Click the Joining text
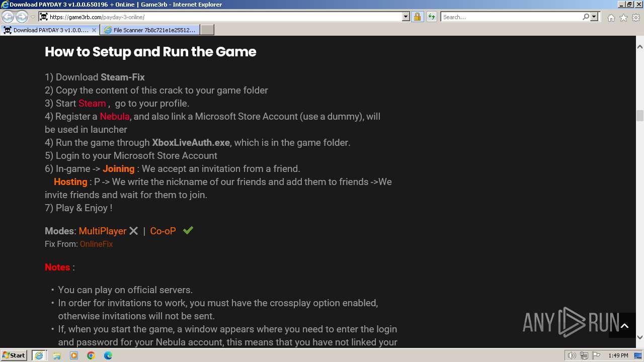The height and width of the screenshot is (362, 644). point(119,168)
